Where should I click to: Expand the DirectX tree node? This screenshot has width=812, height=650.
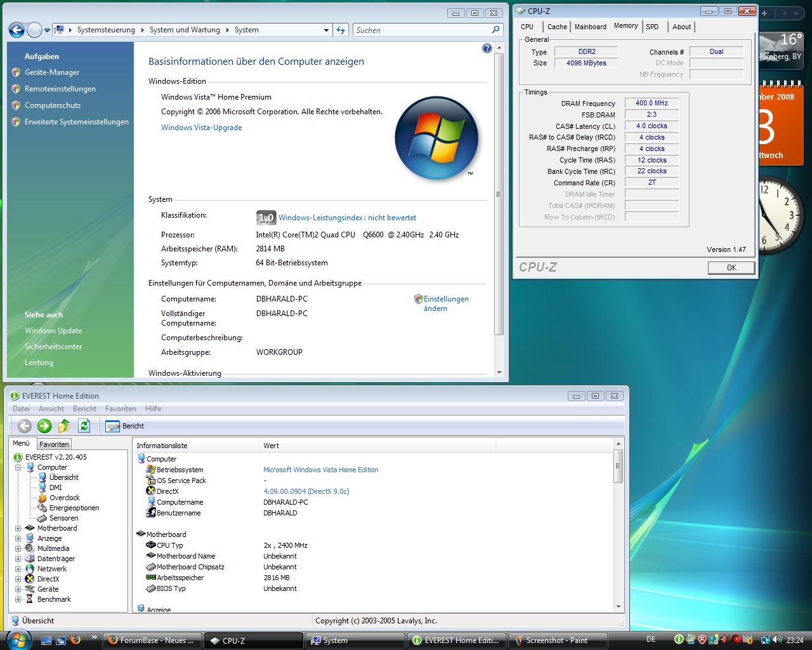[x=18, y=579]
